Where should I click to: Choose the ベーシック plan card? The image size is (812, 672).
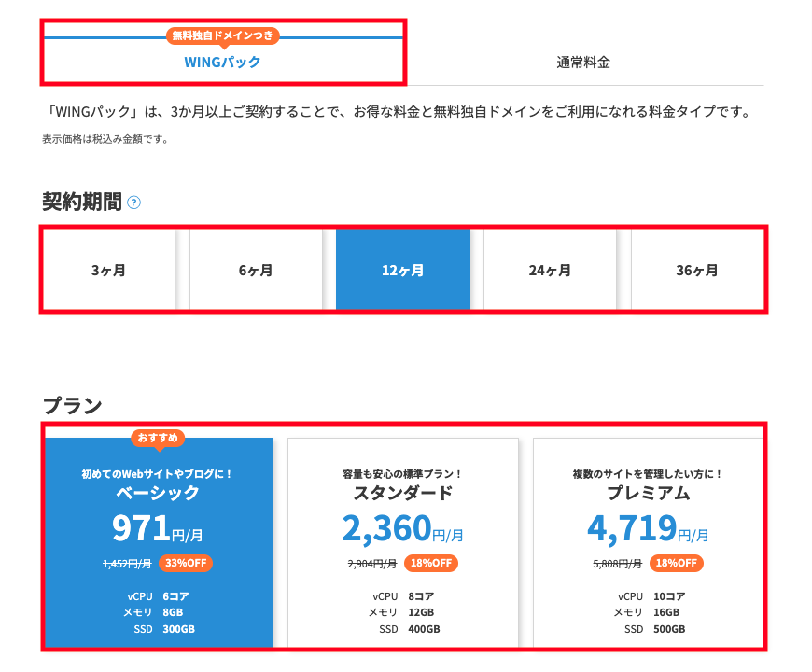(x=159, y=542)
